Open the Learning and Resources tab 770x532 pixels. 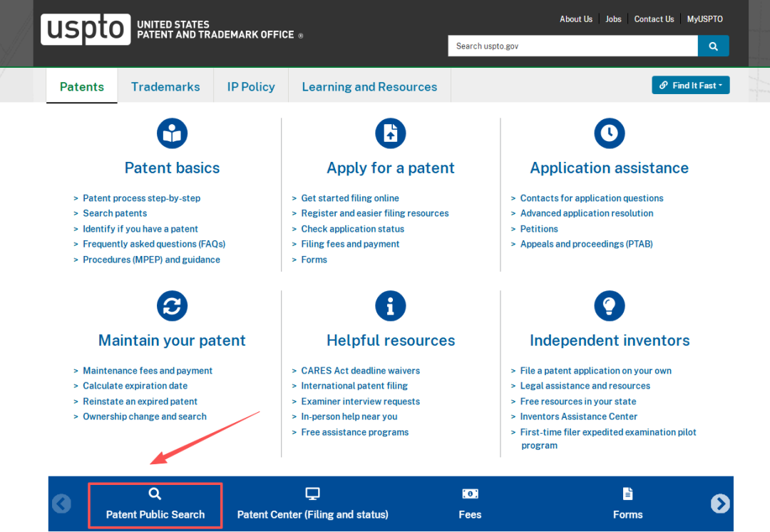[369, 87]
